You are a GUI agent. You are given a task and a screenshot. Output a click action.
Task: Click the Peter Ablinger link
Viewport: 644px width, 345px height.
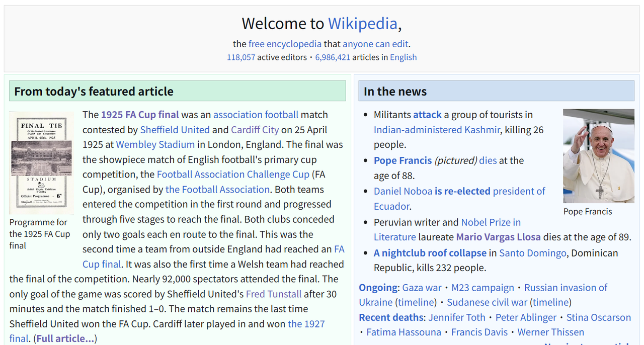pyautogui.click(x=526, y=317)
